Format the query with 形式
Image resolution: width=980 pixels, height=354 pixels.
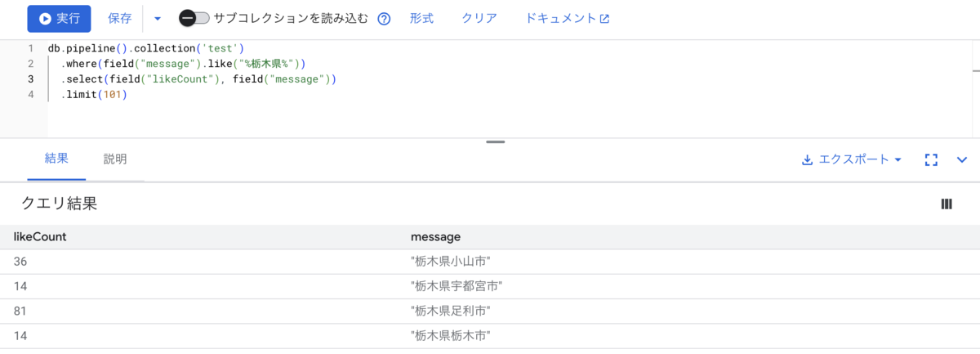(421, 18)
